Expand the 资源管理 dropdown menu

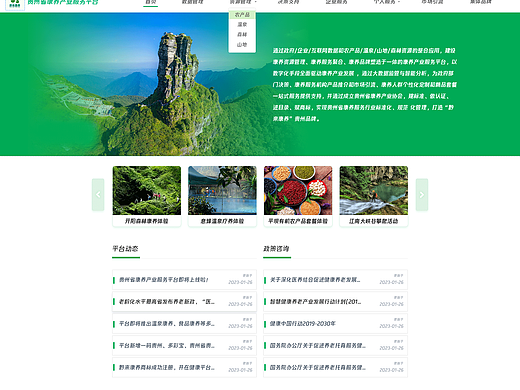click(242, 2)
